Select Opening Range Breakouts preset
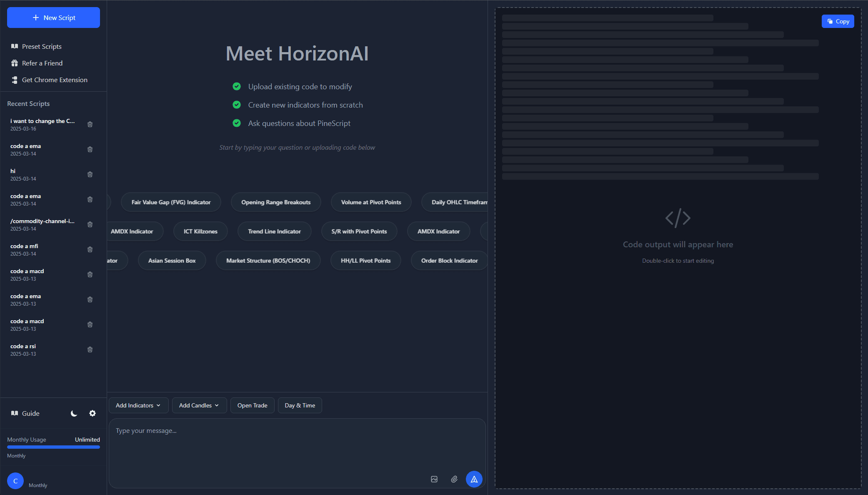The width and height of the screenshot is (868, 495). [x=276, y=202]
